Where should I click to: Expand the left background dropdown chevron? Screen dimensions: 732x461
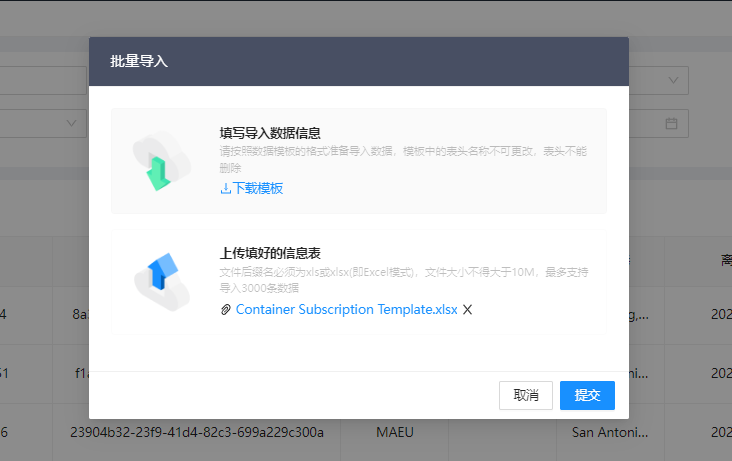click(x=71, y=123)
